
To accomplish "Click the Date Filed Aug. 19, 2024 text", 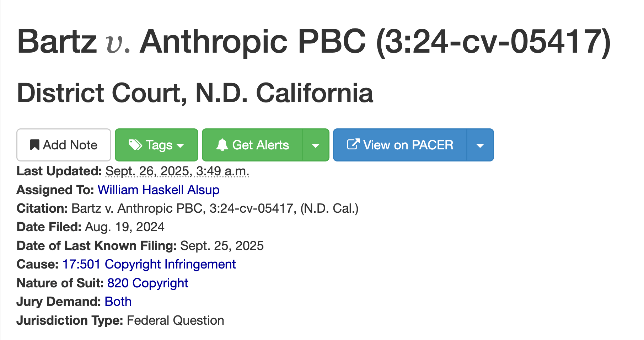I will click(x=124, y=227).
